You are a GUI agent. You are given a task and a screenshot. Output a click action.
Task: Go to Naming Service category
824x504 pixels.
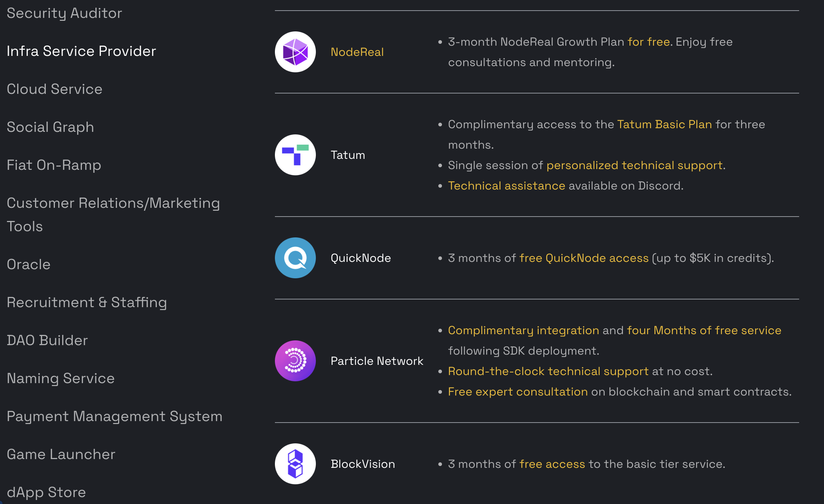pyautogui.click(x=61, y=378)
